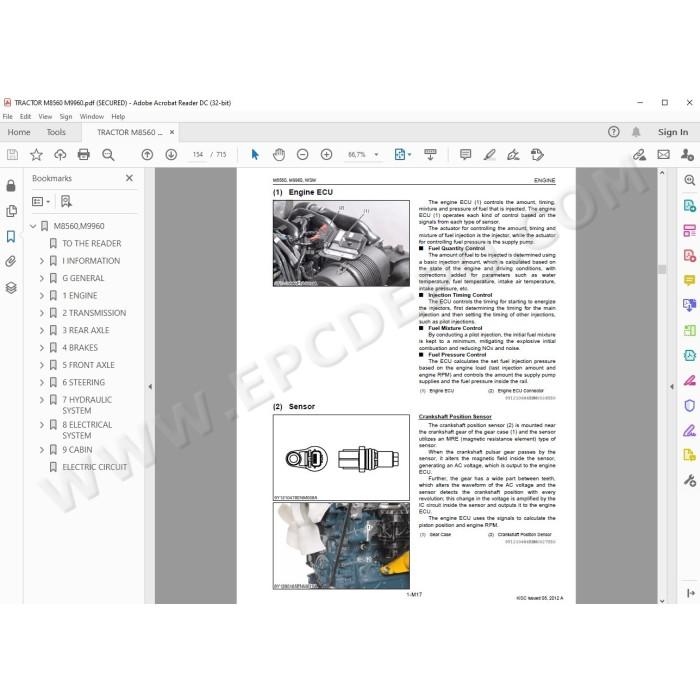This screenshot has width=700, height=700.
Task: Collapse the M8560,M9960 bookmark
Action: point(33,226)
